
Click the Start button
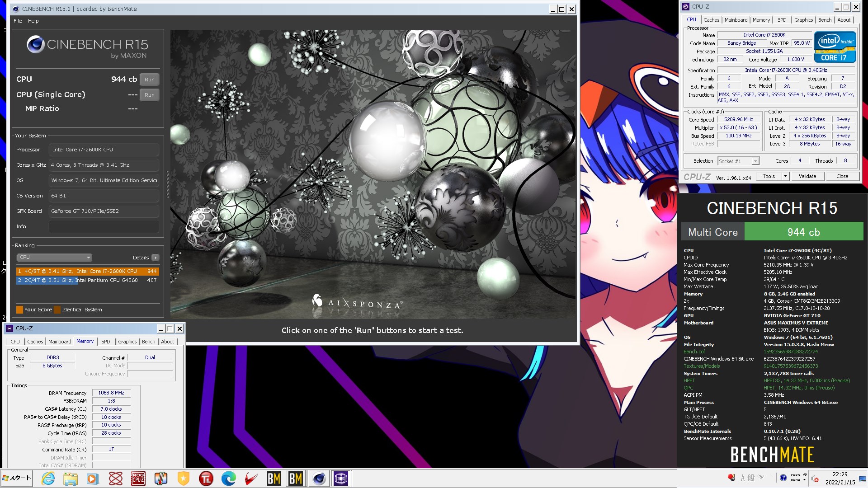(17, 478)
